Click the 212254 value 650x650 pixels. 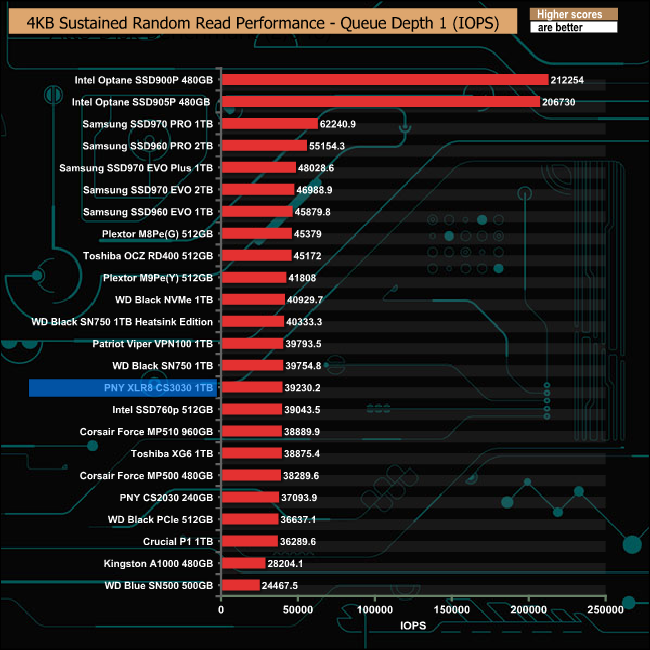pyautogui.click(x=567, y=80)
